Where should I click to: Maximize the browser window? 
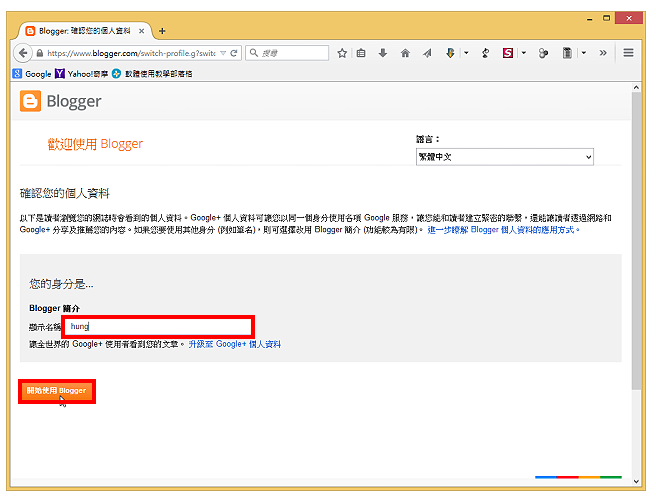coord(606,18)
